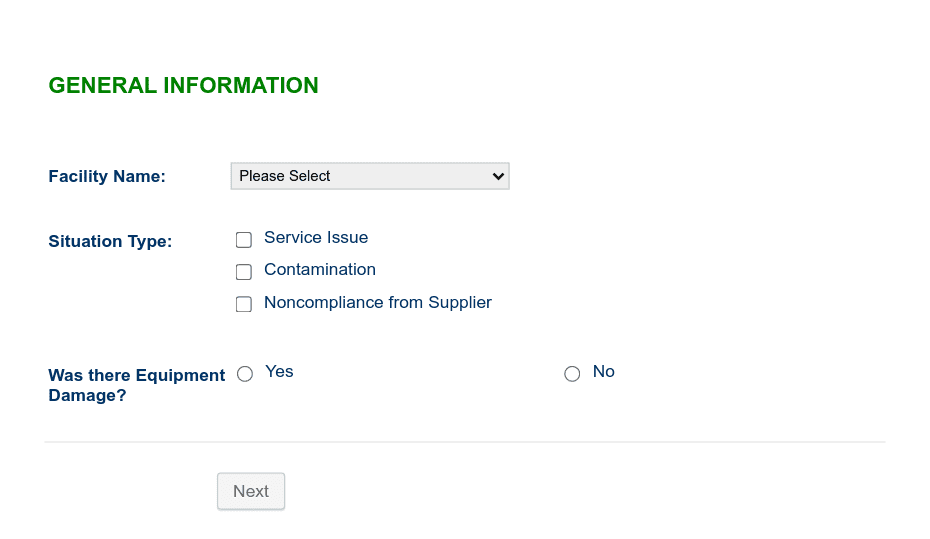Click the arrow on the Please Select combo box
The height and width of the screenshot is (539, 930).
498,176
